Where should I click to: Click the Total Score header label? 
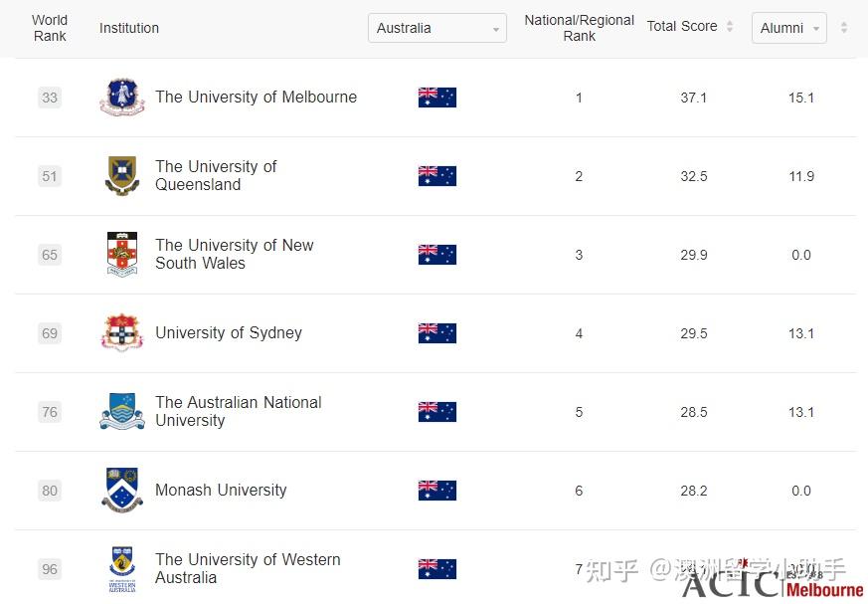click(682, 26)
